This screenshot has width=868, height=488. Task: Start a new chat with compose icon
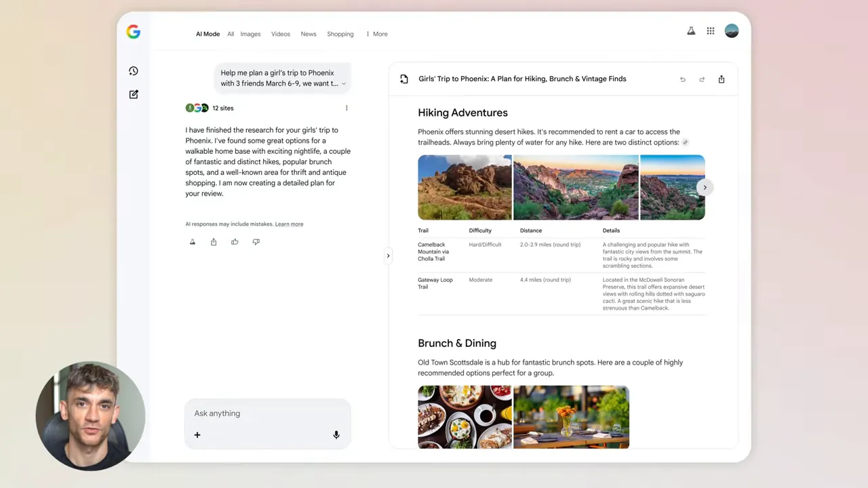pyautogui.click(x=134, y=94)
